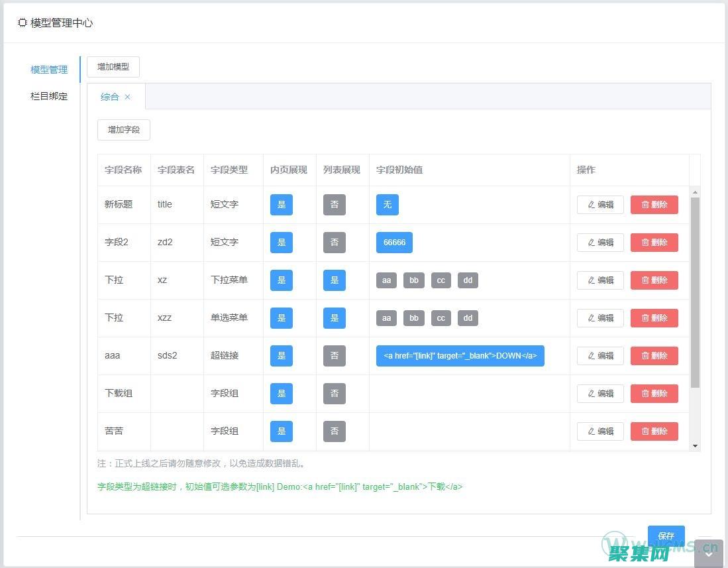Edit the sds2 超链接 field row

pyautogui.click(x=600, y=356)
